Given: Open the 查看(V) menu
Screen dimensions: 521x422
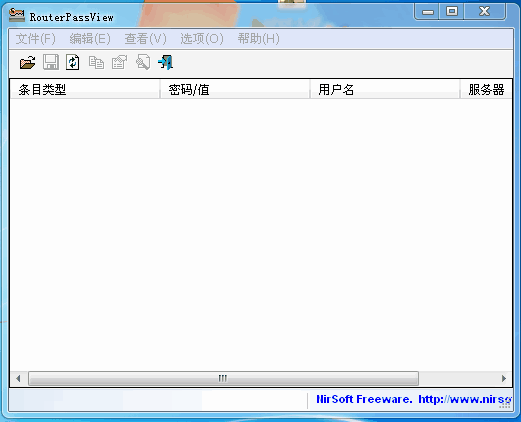Looking at the screenshot, I should coord(145,39).
